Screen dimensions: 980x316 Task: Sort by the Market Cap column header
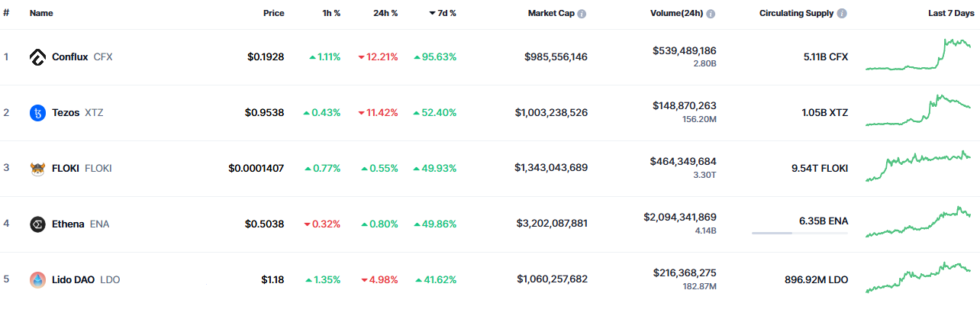[550, 14]
